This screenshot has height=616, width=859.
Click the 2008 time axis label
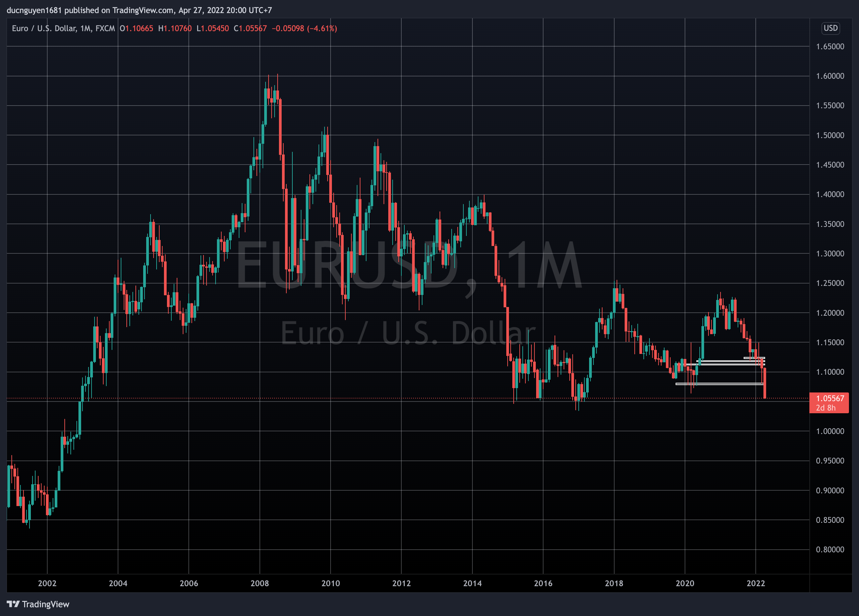[260, 583]
